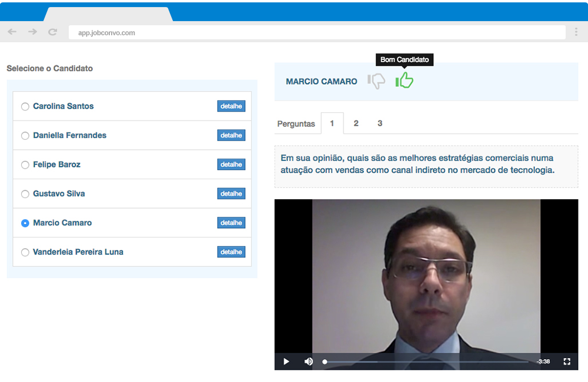The image size is (588, 382).
Task: Select Marcio Camaro radio button
Action: (25, 223)
